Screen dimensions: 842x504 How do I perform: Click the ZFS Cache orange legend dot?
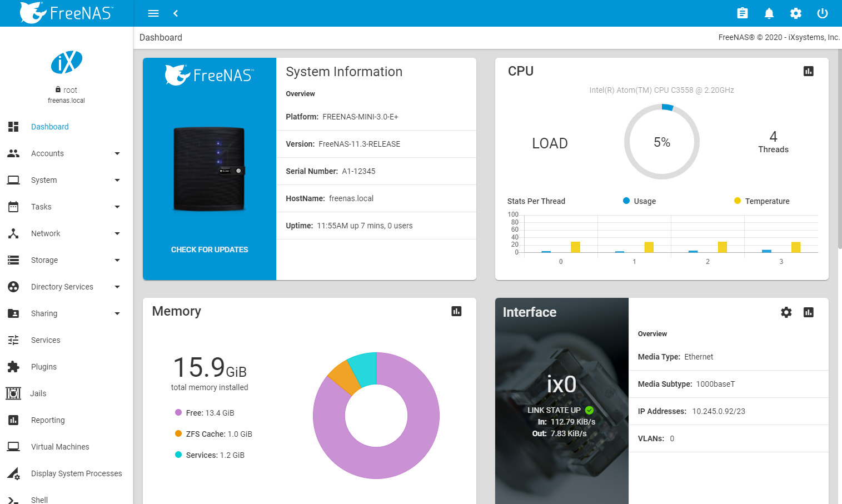tap(178, 433)
